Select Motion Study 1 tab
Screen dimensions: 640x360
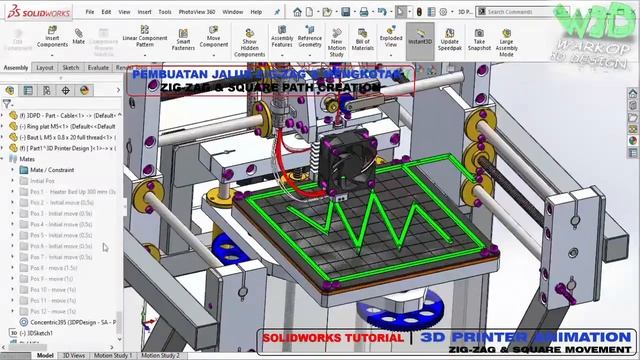(113, 356)
